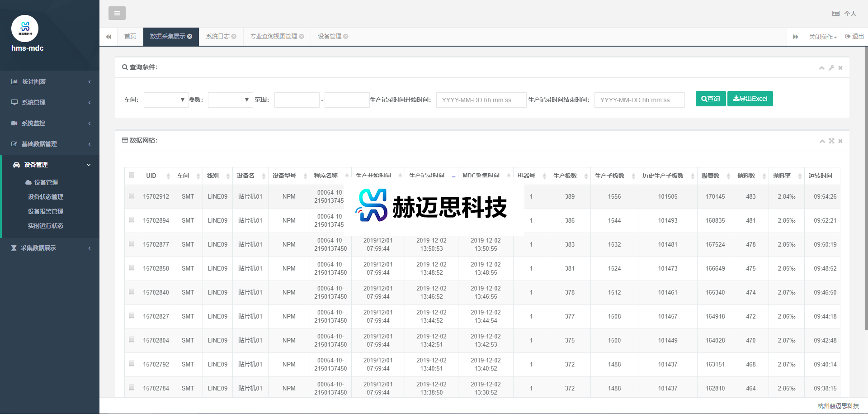Collapse the 查询条件 panel with chevron icon
Viewport: 868px width, 414px height.
[x=822, y=68]
